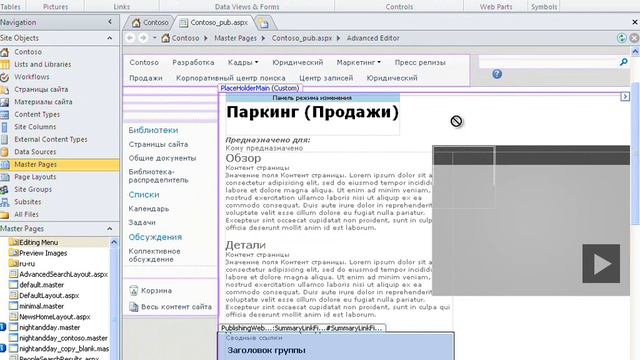The height and width of the screenshot is (360, 640).
Task: Open the Subsites icon
Action: pyautogui.click(x=4, y=202)
